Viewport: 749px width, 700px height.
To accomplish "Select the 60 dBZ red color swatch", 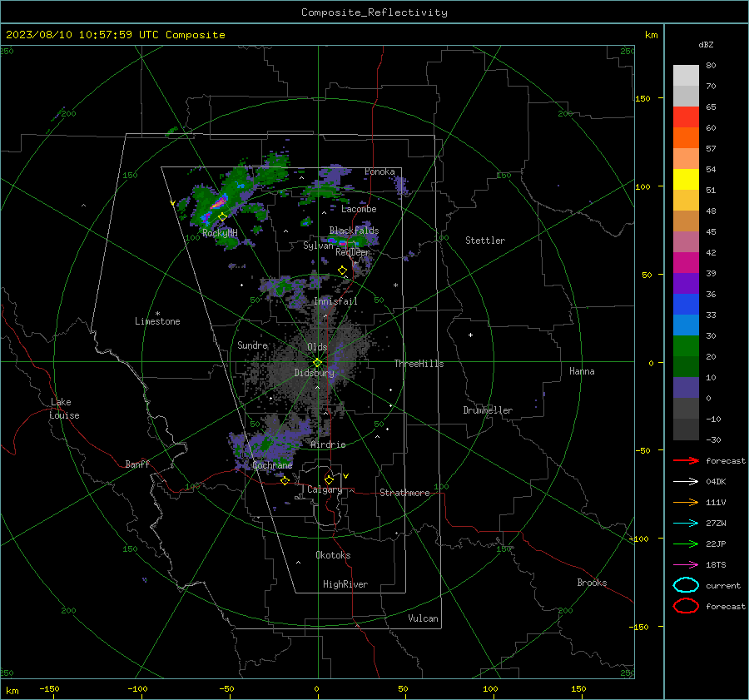I will point(686,117).
